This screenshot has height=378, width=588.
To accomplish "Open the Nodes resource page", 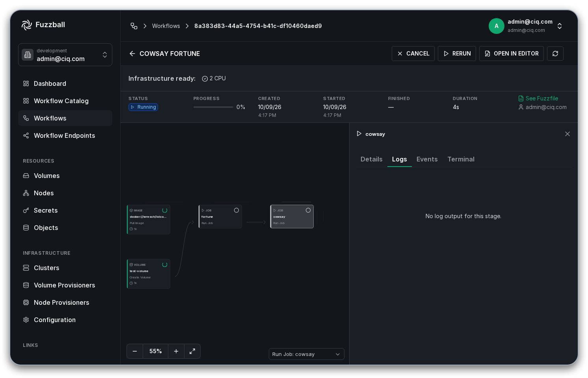I will point(65,193).
